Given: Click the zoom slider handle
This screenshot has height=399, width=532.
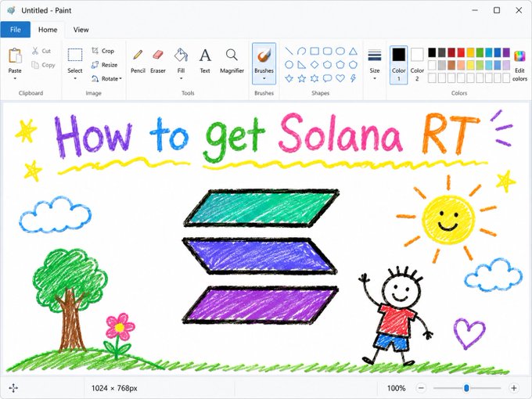Looking at the screenshot, I should tap(466, 388).
